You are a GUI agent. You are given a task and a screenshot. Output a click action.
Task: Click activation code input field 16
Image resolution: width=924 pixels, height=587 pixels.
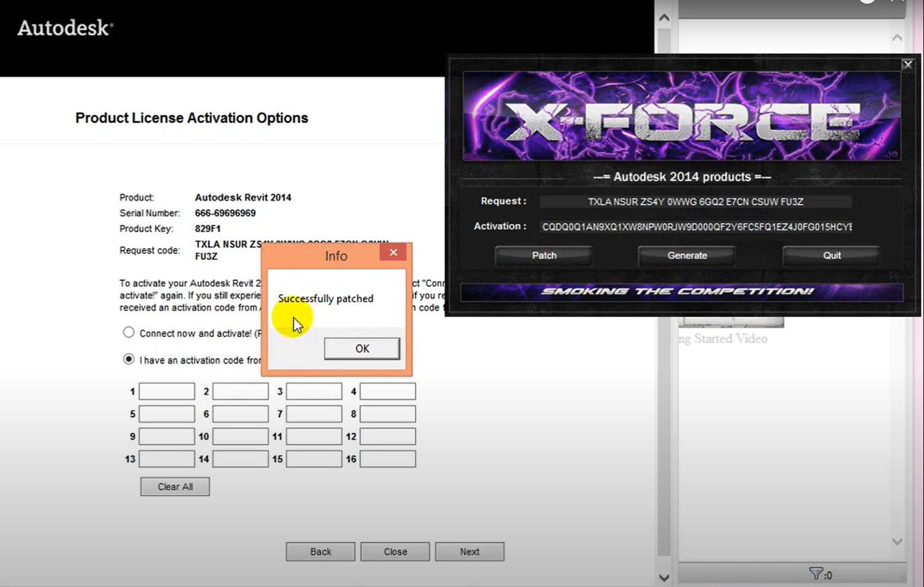(387, 459)
